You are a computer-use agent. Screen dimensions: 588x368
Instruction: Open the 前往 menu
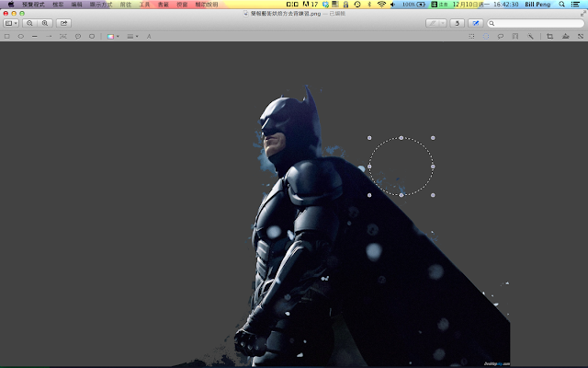tap(126, 5)
